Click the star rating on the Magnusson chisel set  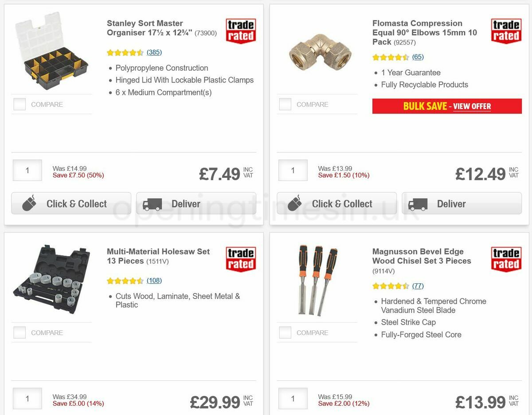coord(391,286)
